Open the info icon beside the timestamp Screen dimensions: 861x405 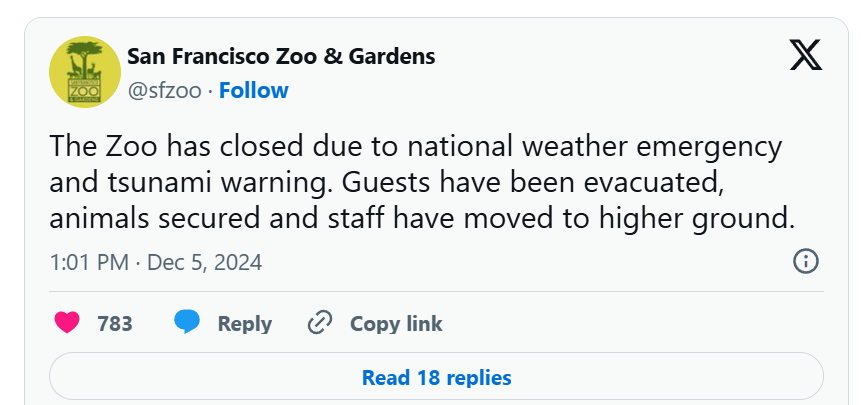[806, 261]
